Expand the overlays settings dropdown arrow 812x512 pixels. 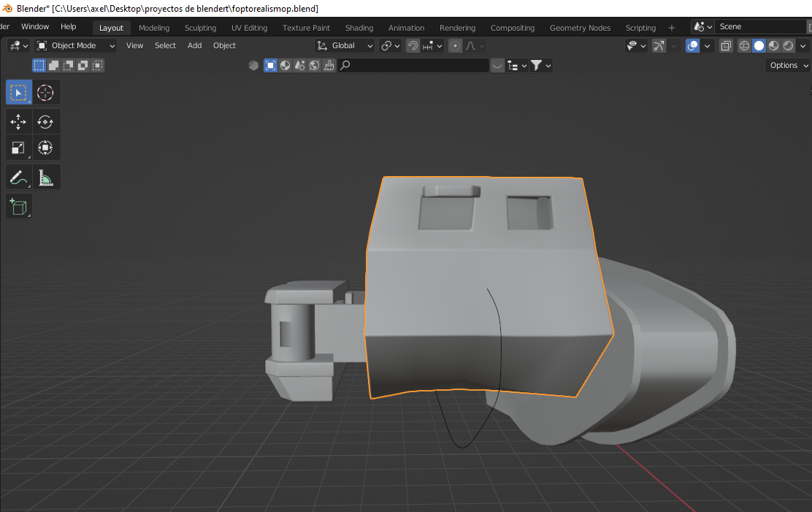click(707, 45)
